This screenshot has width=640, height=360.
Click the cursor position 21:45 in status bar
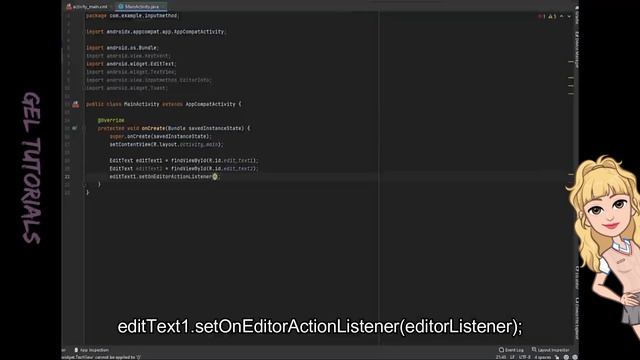[x=501, y=357]
